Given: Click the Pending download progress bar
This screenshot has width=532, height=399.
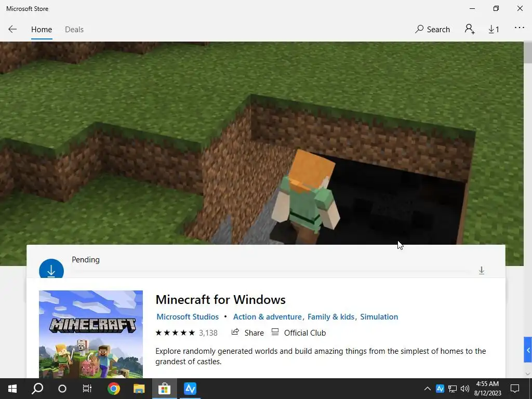Looking at the screenshot, I should (271, 271).
